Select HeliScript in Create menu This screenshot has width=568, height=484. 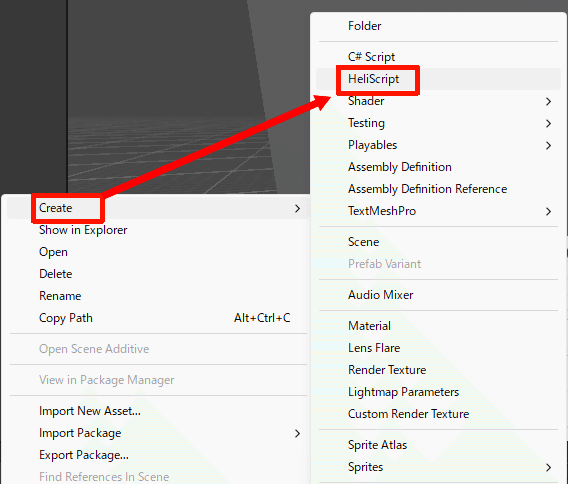pos(373,79)
